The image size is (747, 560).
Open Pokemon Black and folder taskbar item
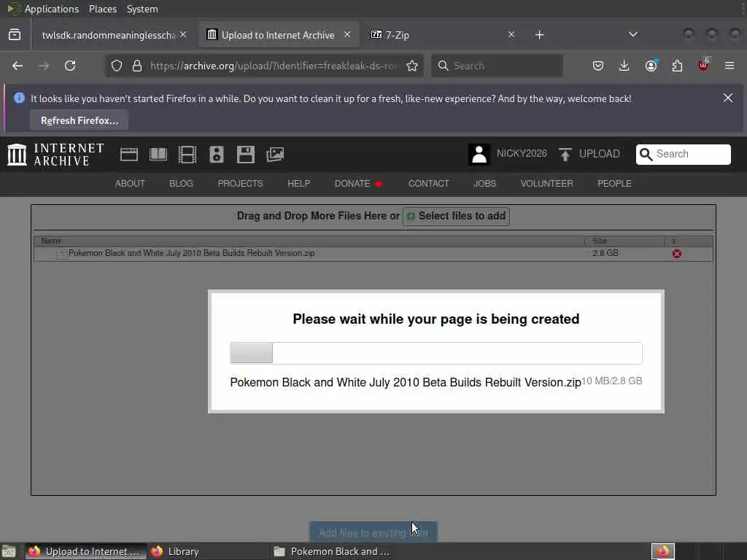coord(331,551)
